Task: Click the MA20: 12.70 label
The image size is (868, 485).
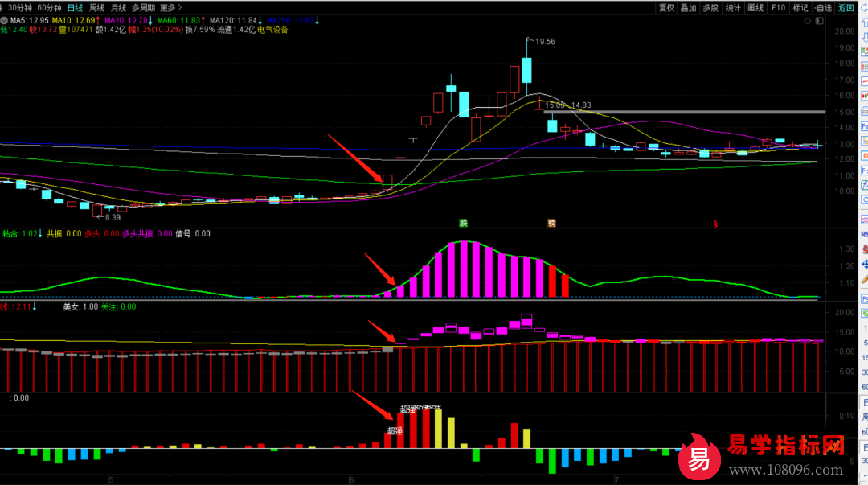Action: point(127,20)
